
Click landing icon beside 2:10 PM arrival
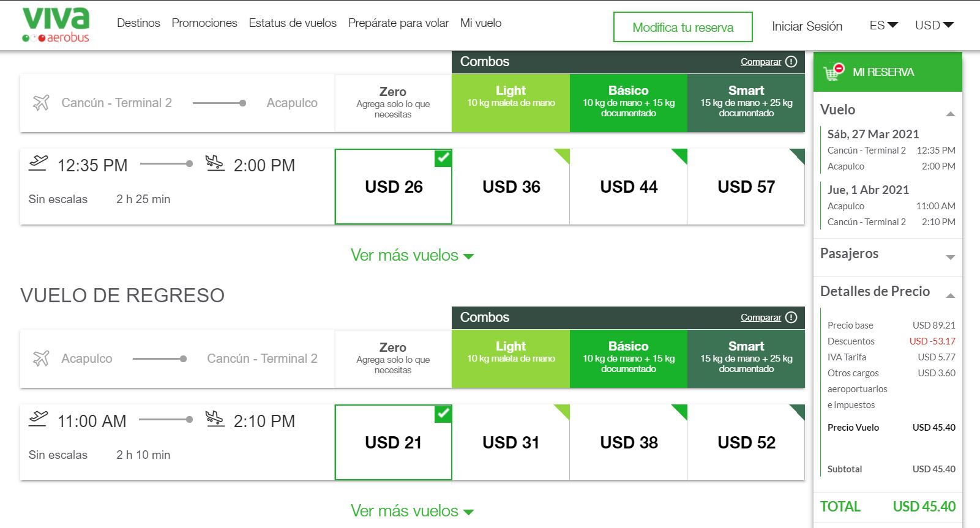click(215, 419)
